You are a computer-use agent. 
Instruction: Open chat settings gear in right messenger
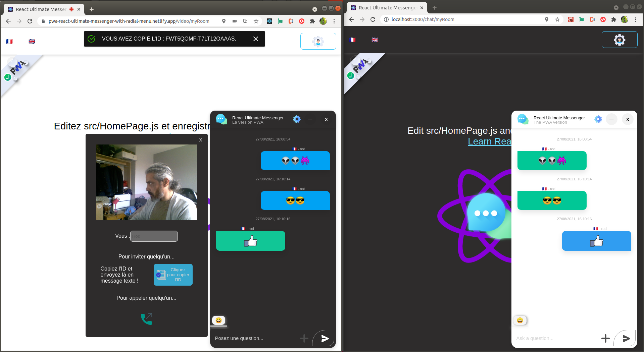598,119
